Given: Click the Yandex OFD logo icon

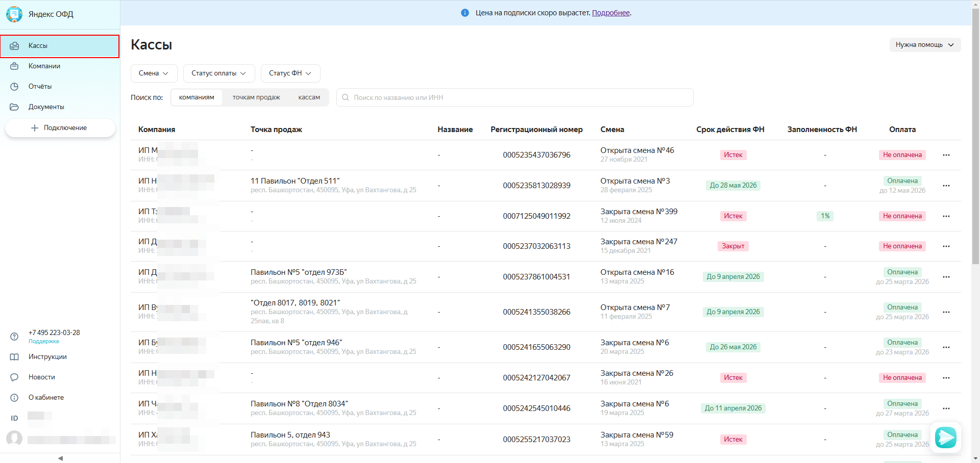Looking at the screenshot, I should [x=14, y=14].
